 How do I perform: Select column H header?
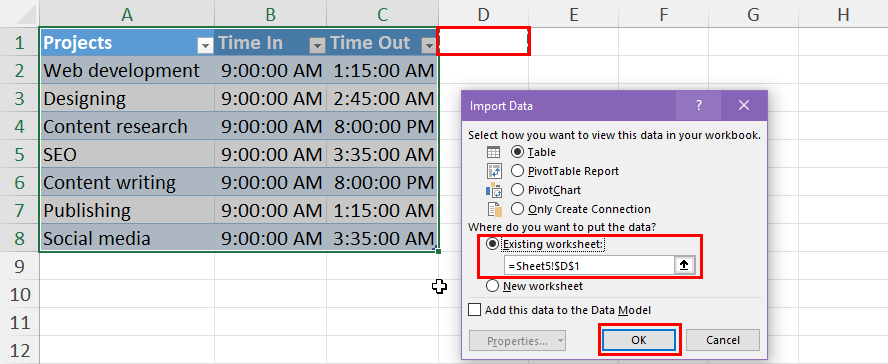point(843,14)
